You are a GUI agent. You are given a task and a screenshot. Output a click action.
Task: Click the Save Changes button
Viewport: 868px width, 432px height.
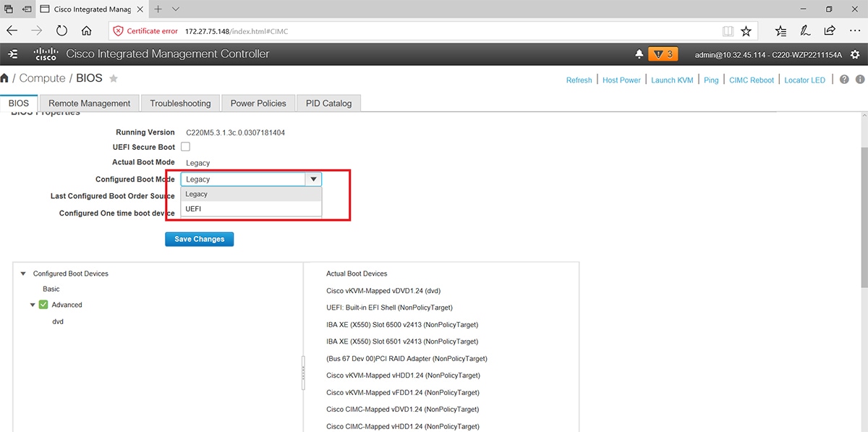click(199, 239)
